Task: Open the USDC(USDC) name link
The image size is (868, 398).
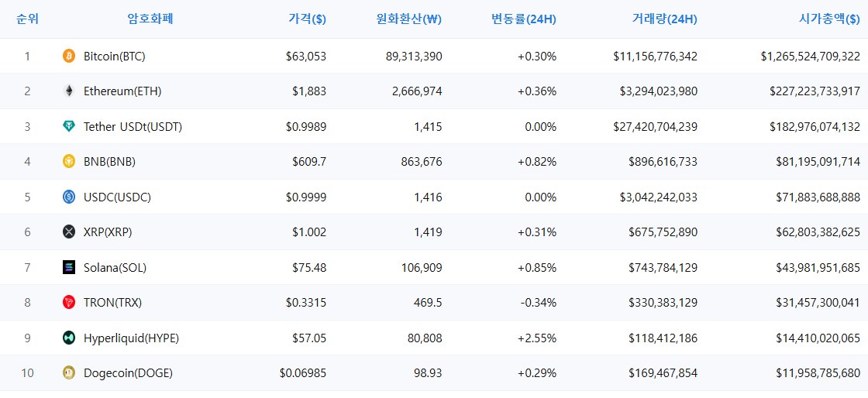Action: pos(117,197)
